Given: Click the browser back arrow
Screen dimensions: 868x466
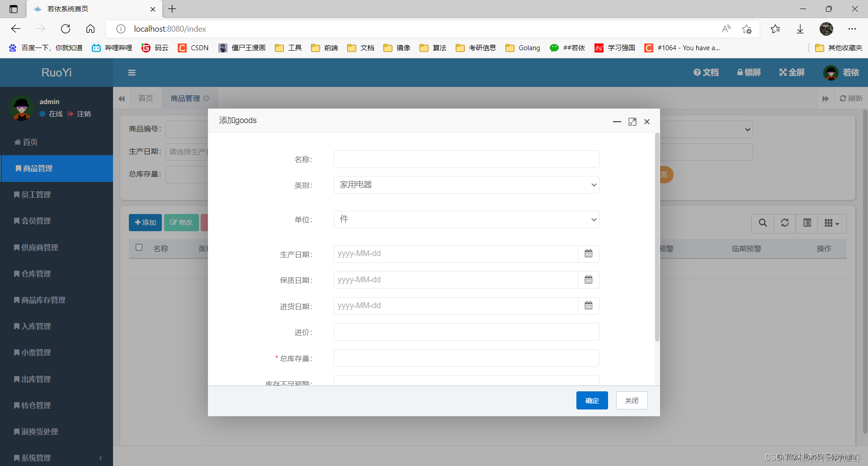Looking at the screenshot, I should click(16, 29).
